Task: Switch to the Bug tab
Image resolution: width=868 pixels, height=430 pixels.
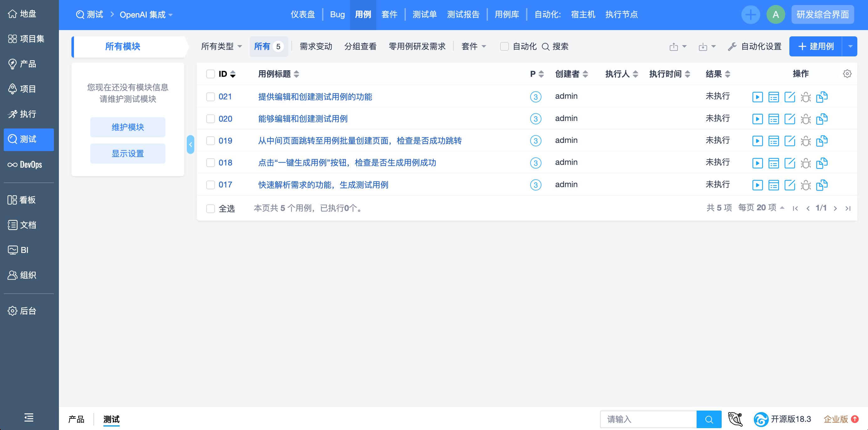Action: tap(337, 14)
